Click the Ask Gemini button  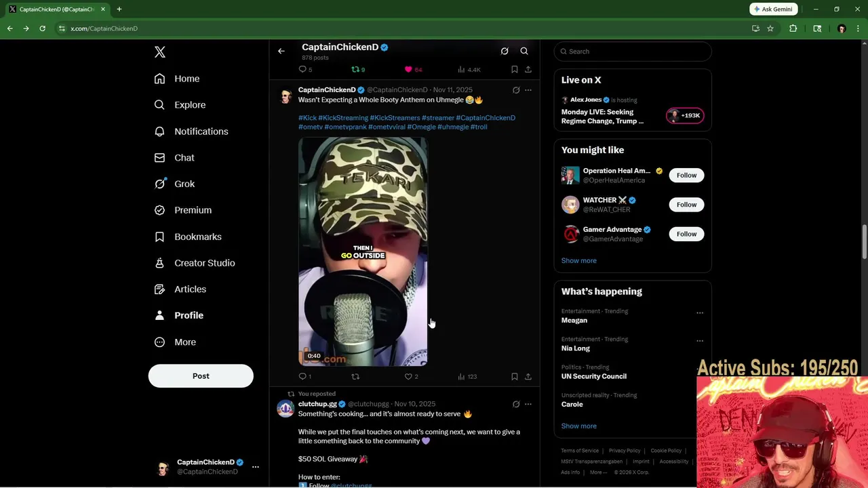(x=773, y=9)
